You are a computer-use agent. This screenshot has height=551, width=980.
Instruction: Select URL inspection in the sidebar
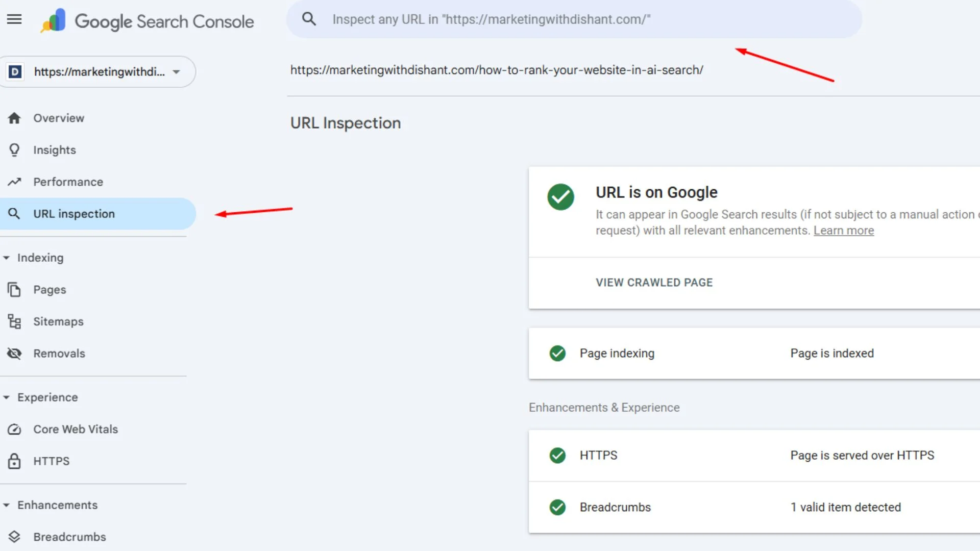click(x=73, y=213)
